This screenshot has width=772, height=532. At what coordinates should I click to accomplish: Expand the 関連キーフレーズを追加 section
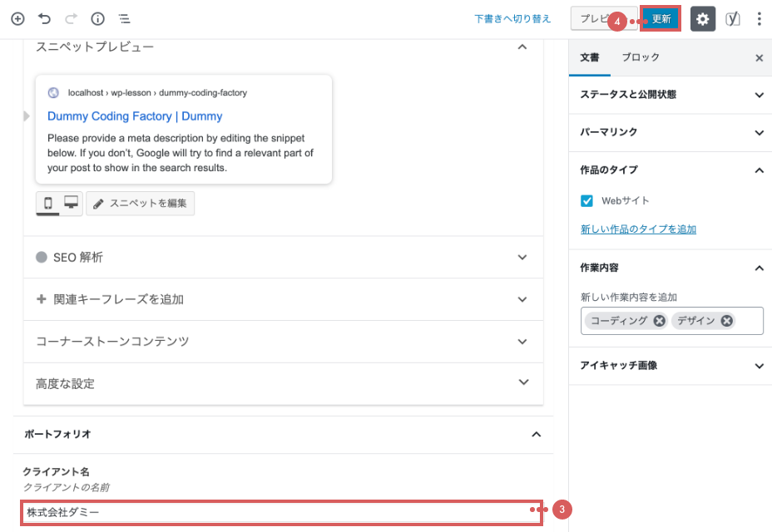283,299
